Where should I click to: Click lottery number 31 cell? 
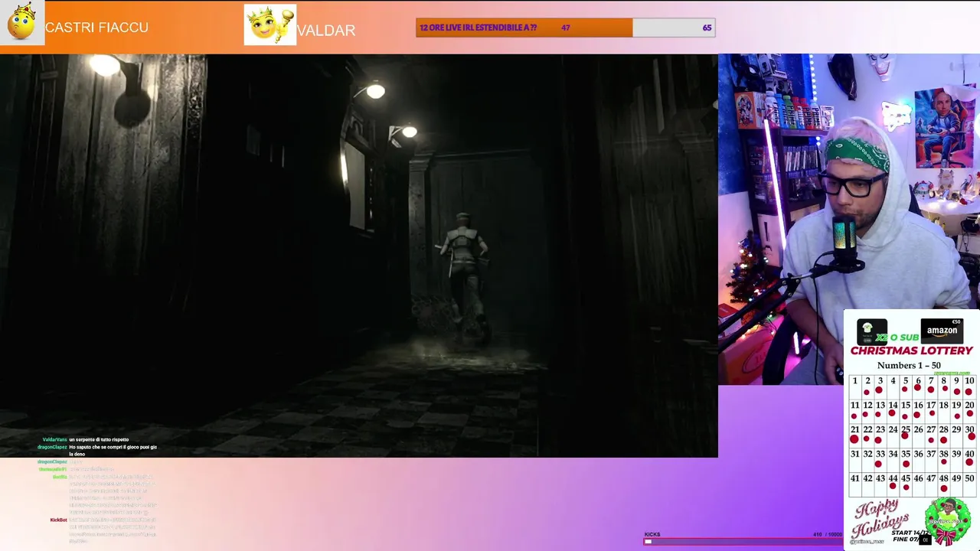(x=854, y=458)
